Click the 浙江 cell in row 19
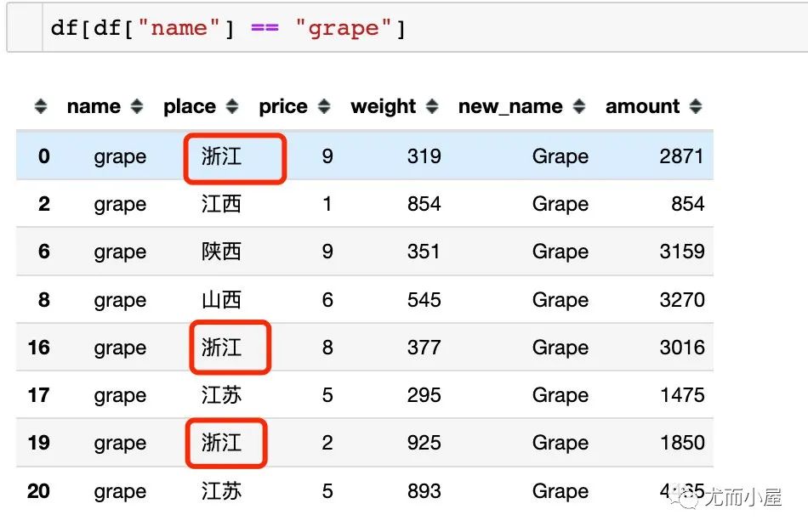808x532 pixels. click(x=222, y=443)
